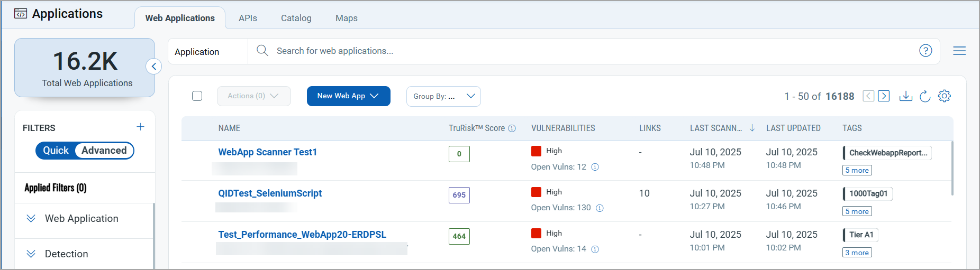
Task: Click the download list icon
Action: pyautogui.click(x=905, y=96)
